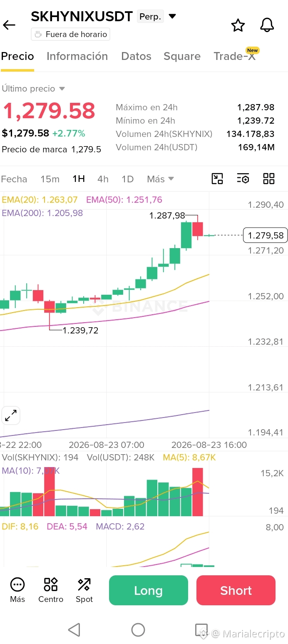Tap the MA(5) volume indicator label
288x644 pixels.
[x=189, y=458]
